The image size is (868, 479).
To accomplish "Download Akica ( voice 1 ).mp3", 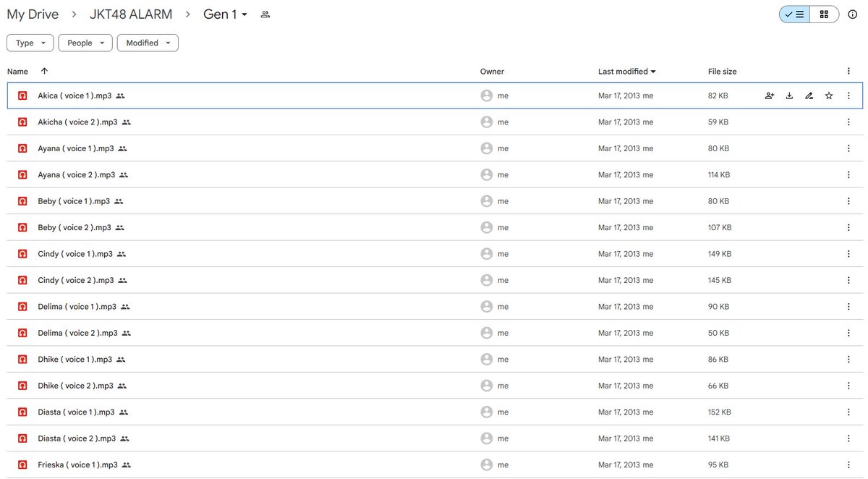I will pyautogui.click(x=789, y=96).
